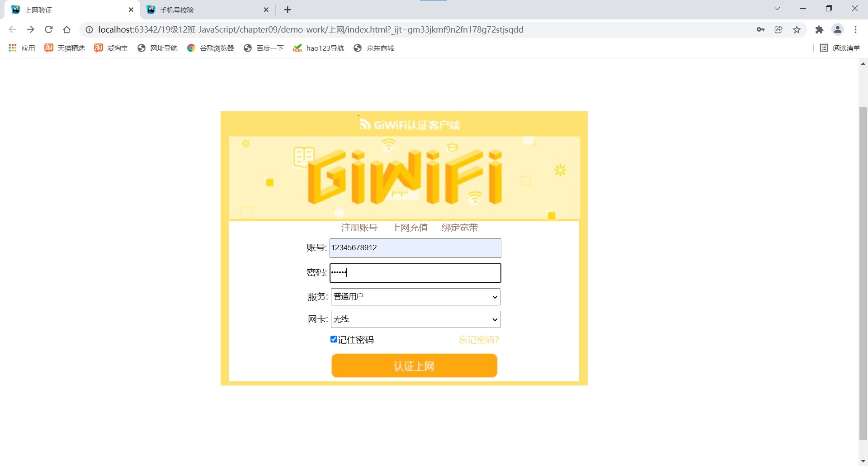Open the 谷歌浏览器 bookmark
868x466 pixels.
211,48
